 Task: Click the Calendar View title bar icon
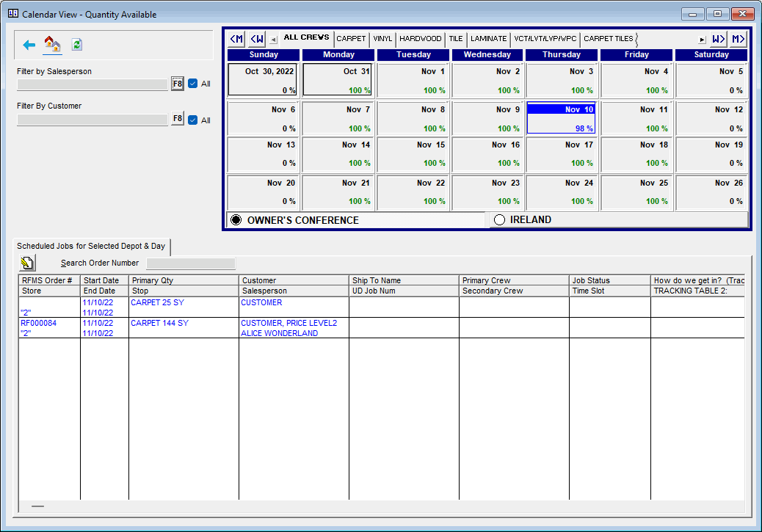(x=13, y=14)
